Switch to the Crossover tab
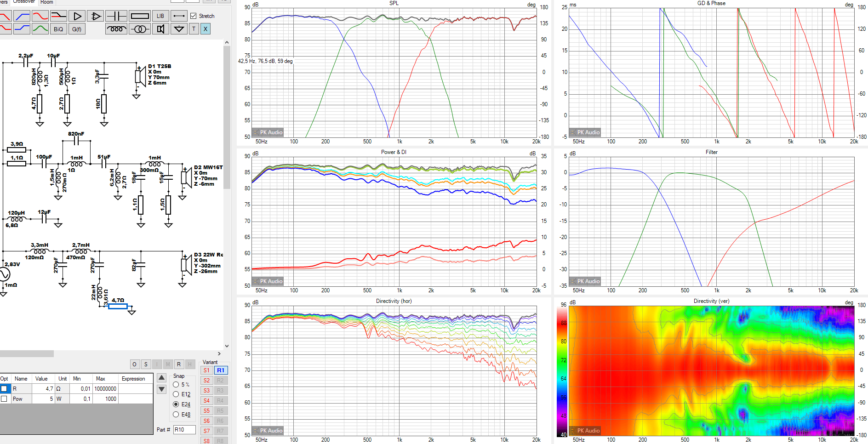Screen dimensions: 868x444 (x=24, y=2)
